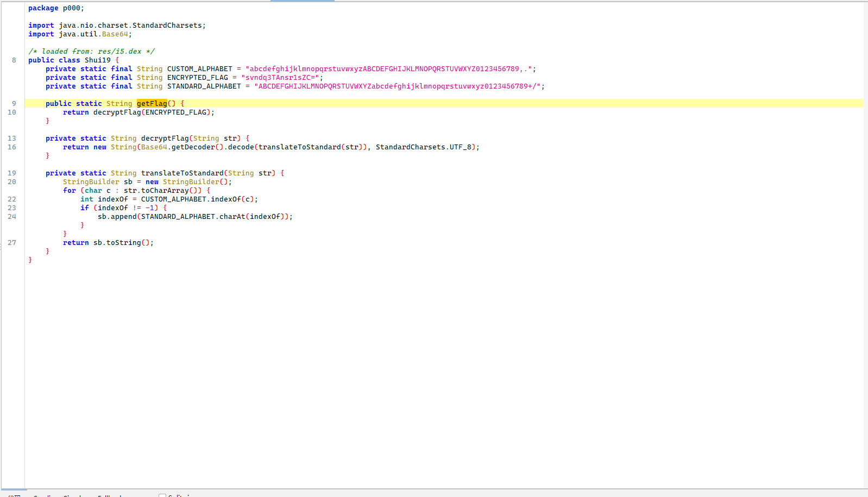The height and width of the screenshot is (497, 868).
Task: Click the STANDARD_ALPHABET constant declaration name
Action: click(204, 86)
